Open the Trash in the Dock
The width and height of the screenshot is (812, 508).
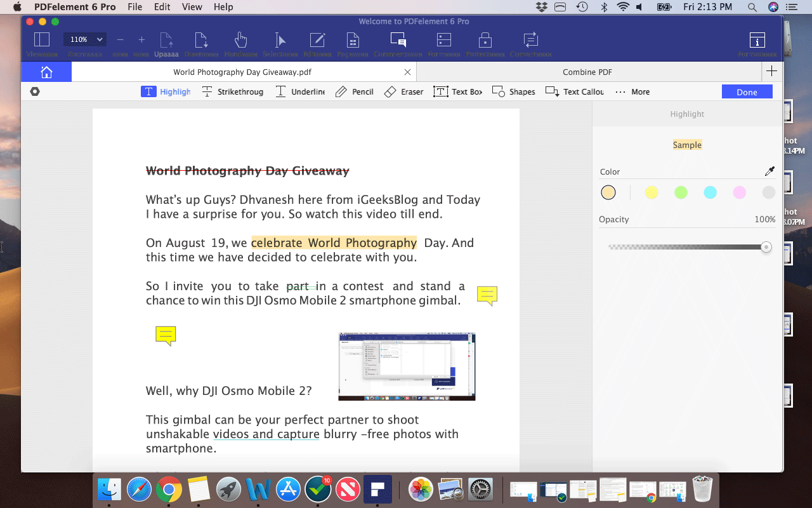(702, 490)
